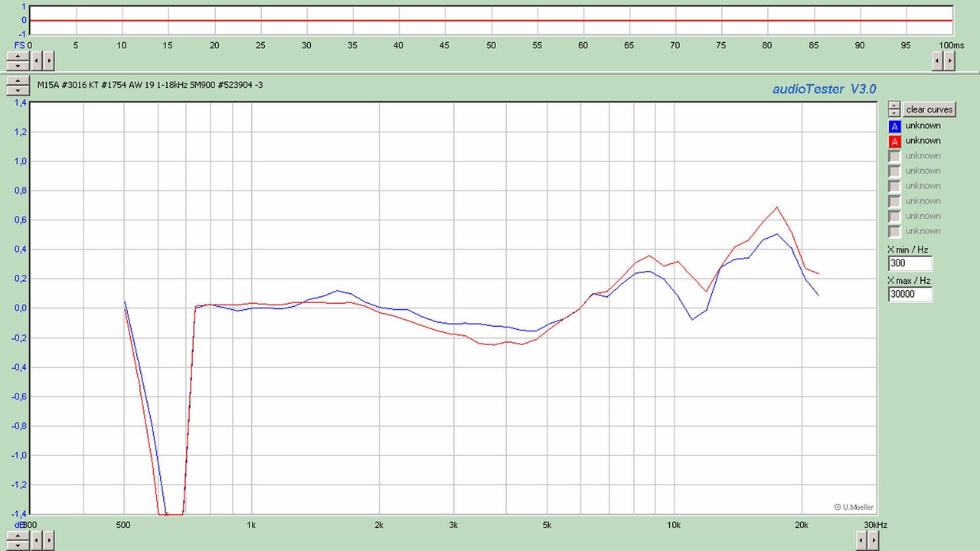This screenshot has width=980, height=551.
Task: Click down arrow of curve selector stepper
Action: pos(893,113)
